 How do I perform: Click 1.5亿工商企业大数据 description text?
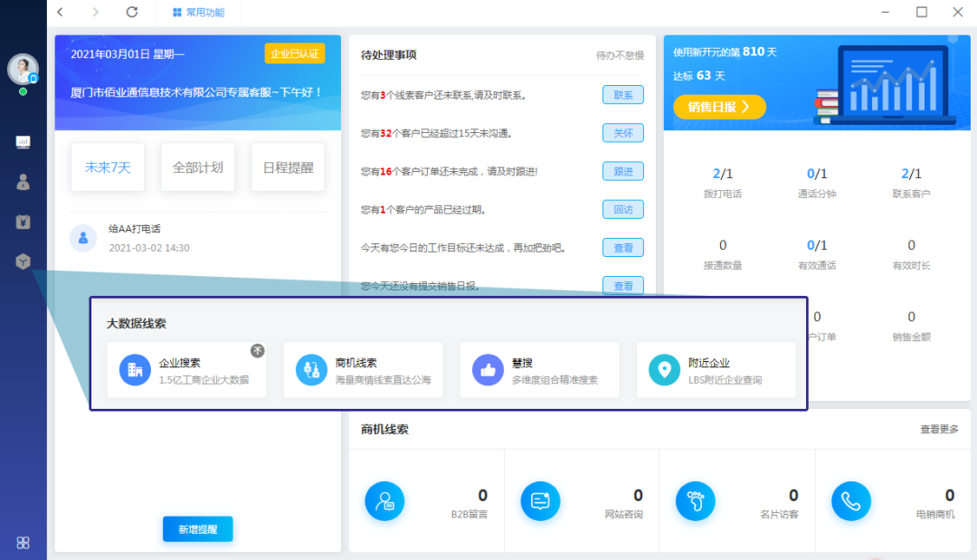(x=204, y=380)
